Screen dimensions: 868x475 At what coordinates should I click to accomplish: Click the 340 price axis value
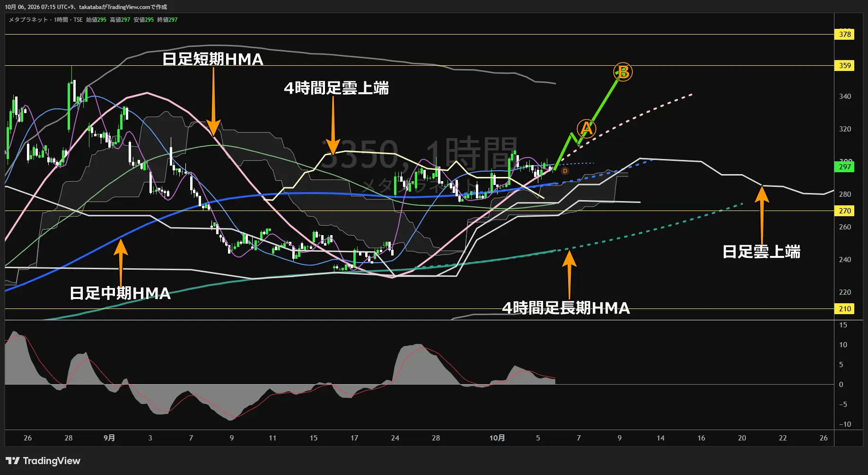point(845,96)
